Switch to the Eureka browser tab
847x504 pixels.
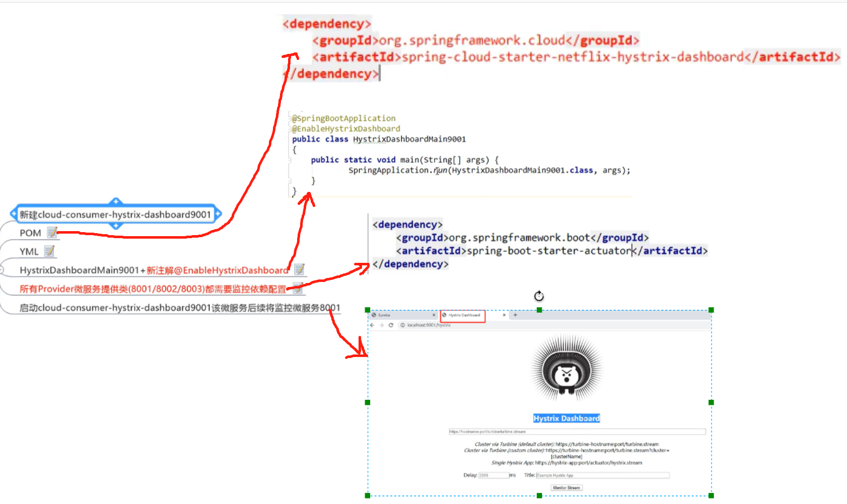pyautogui.click(x=403, y=315)
